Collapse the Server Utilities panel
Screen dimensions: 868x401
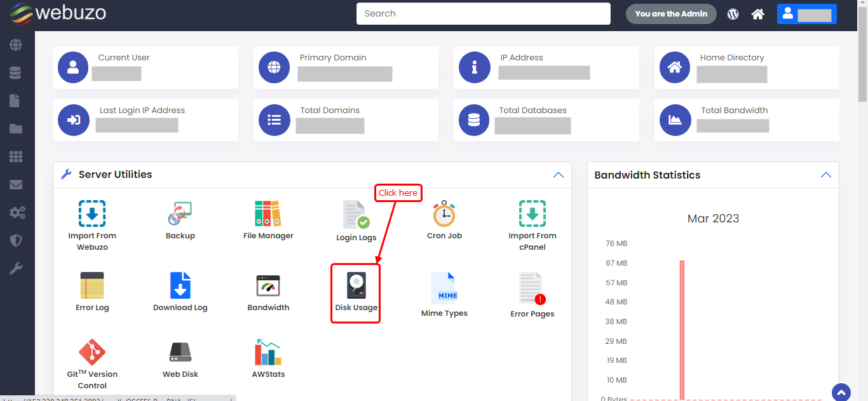(x=558, y=175)
